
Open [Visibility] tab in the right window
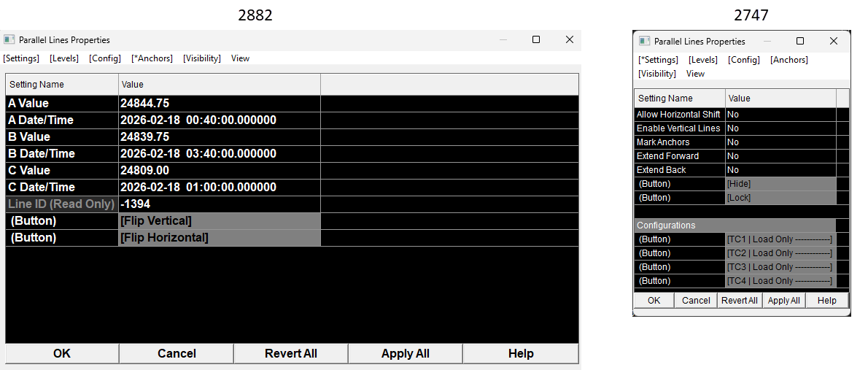pyautogui.click(x=657, y=74)
